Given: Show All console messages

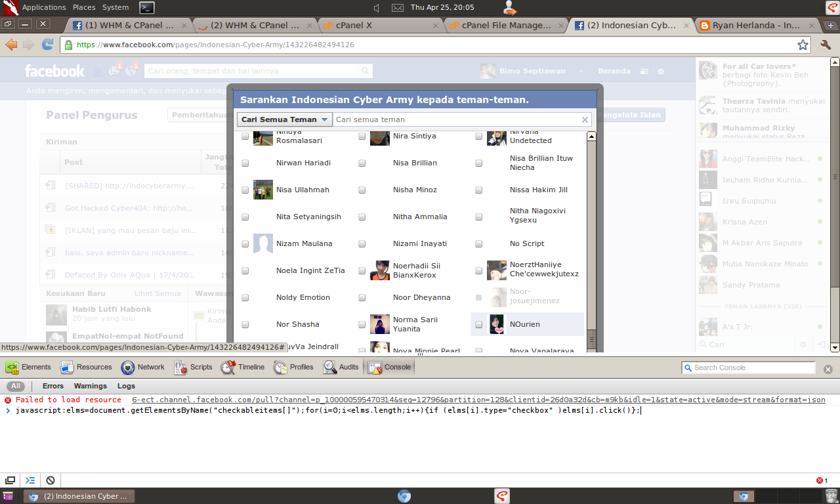Looking at the screenshot, I should (16, 386).
